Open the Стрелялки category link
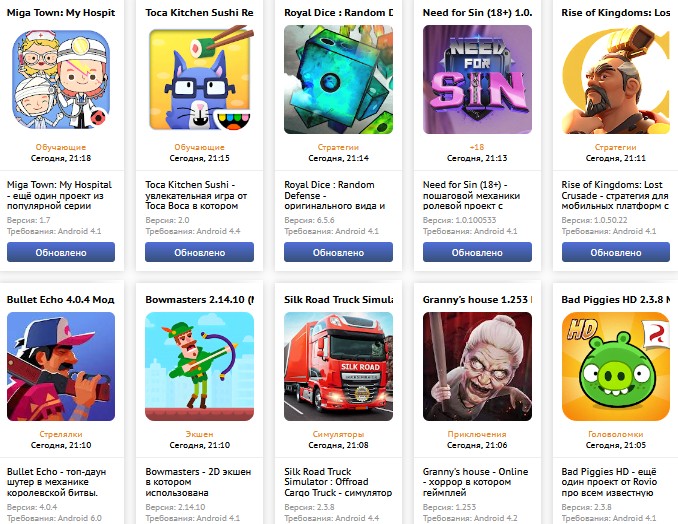 pyautogui.click(x=61, y=434)
